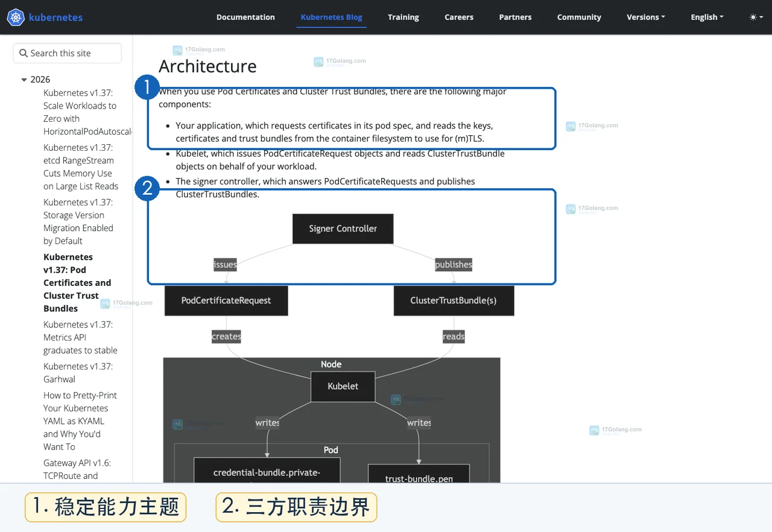This screenshot has width=772, height=532.
Task: Open Community in the top navigation
Action: (579, 17)
